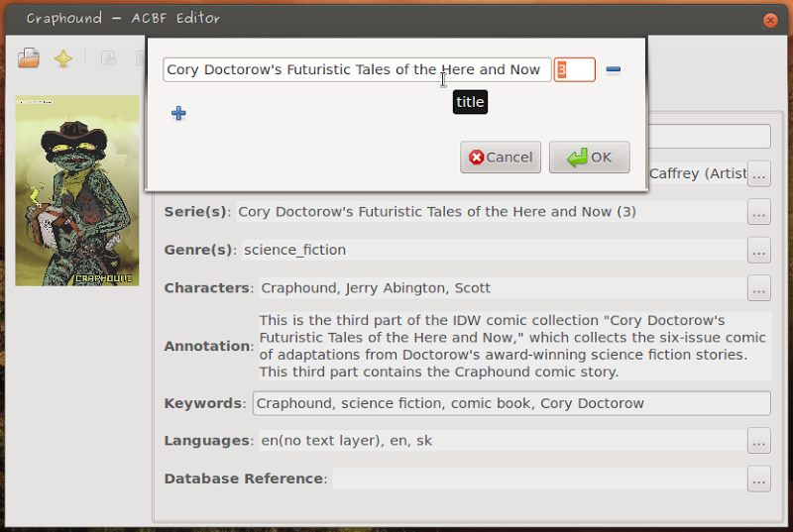Click the Keywords input field

click(x=511, y=403)
